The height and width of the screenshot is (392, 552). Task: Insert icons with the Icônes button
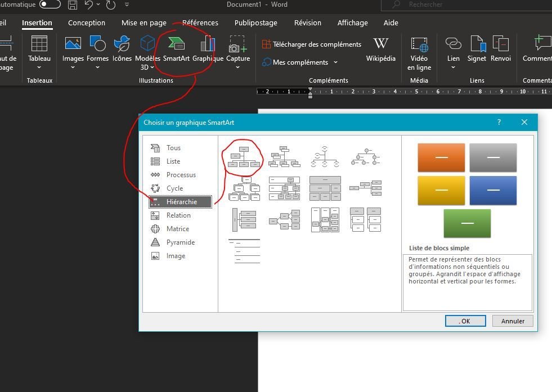click(x=122, y=49)
